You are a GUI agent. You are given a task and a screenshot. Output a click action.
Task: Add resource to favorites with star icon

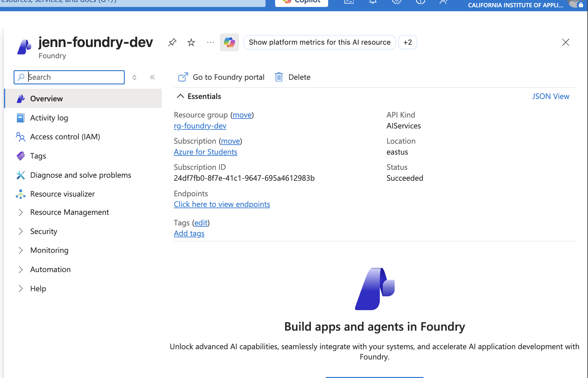coord(191,42)
